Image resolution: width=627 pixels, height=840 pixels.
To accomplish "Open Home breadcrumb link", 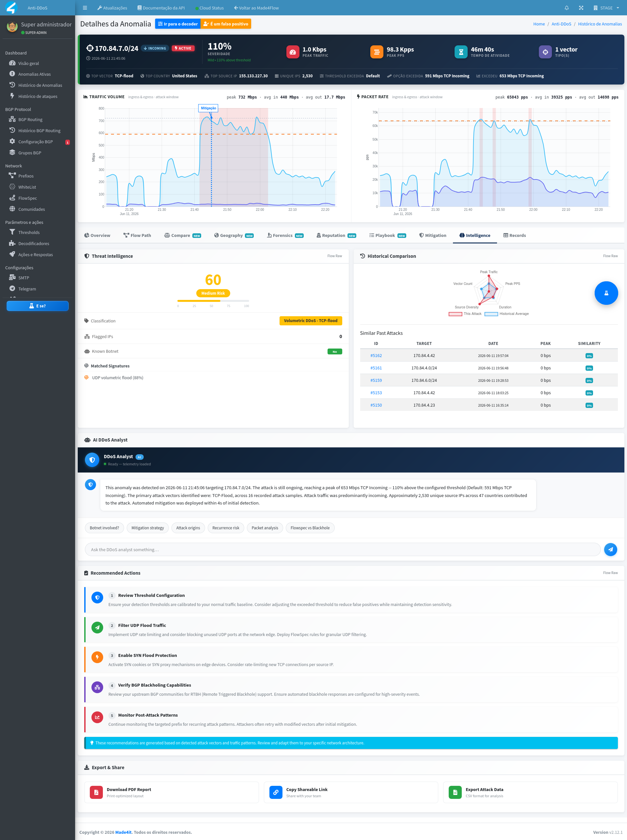I will point(539,24).
